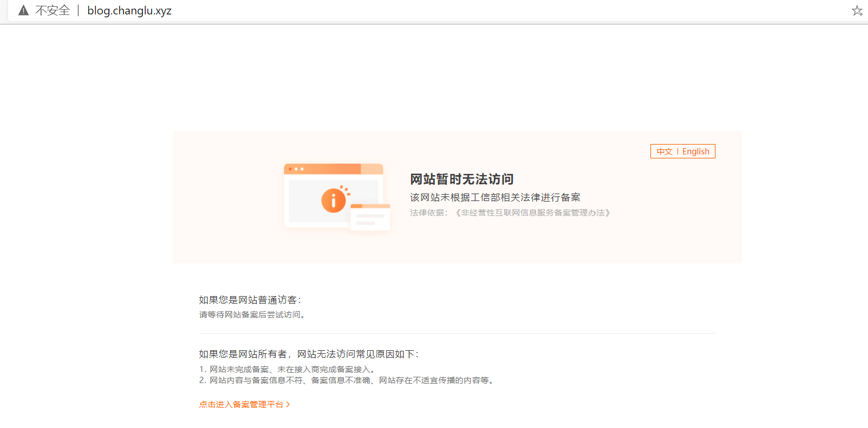Viewport: 868px width, 428px height.
Task: Click the not-secure warning triangle icon
Action: pyautogui.click(x=23, y=10)
